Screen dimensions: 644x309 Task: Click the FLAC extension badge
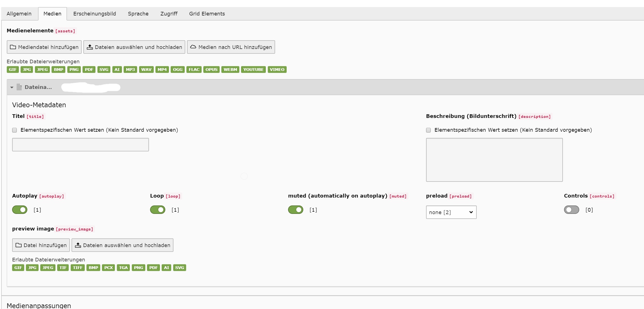point(194,70)
